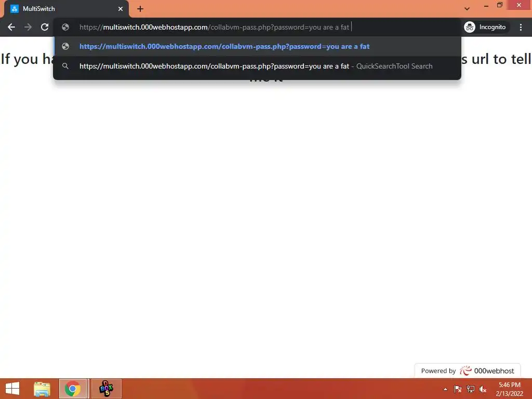The image size is (532, 399).
Task: Choose the QuickSearchTool Search suggestion
Action: point(257,66)
